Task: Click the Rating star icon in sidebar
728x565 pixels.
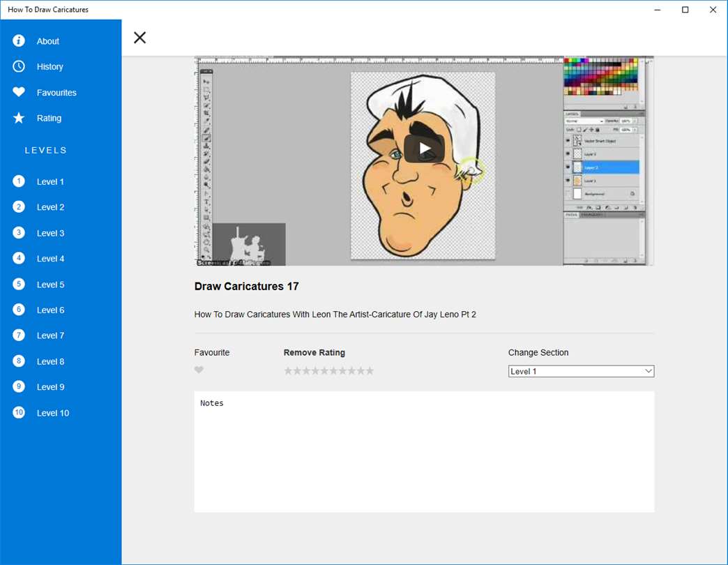Action: point(19,118)
